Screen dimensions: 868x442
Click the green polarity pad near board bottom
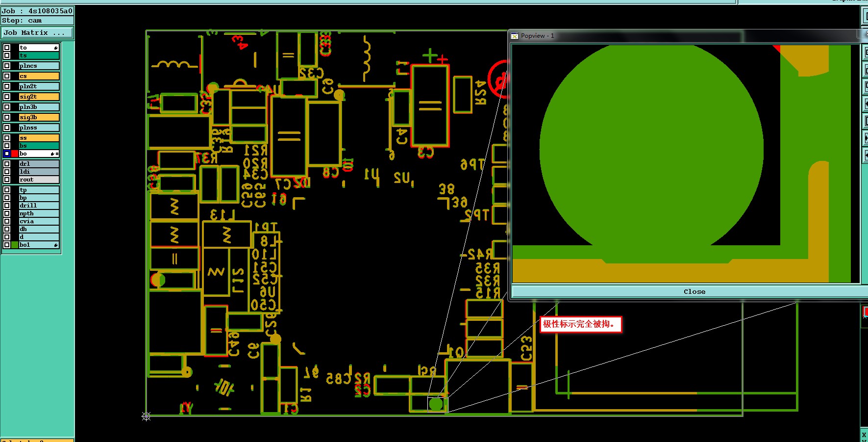tap(436, 404)
